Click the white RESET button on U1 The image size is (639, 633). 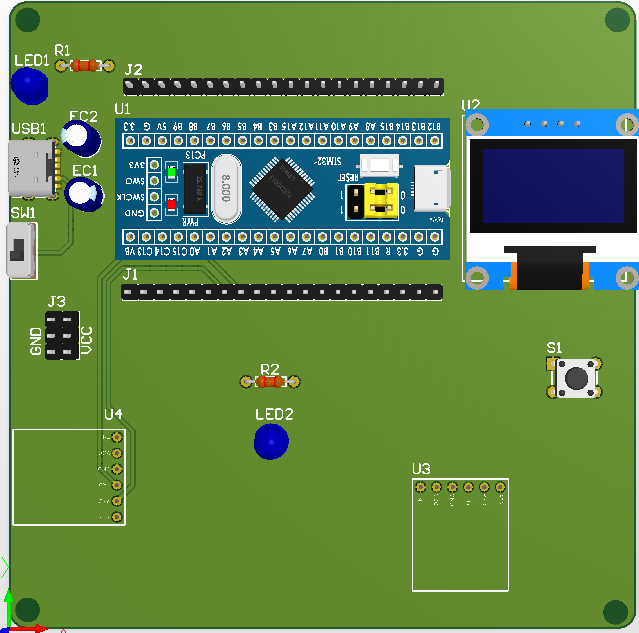tap(379, 165)
